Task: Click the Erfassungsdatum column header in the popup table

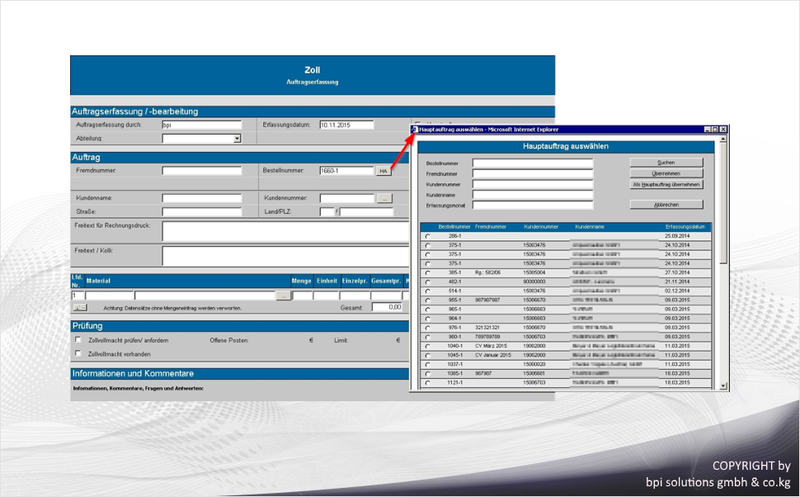Action: [685, 227]
